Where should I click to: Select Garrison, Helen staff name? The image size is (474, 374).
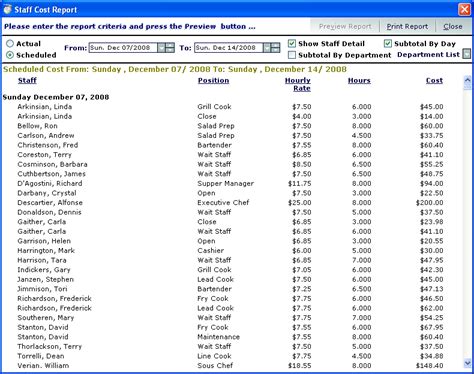click(44, 241)
